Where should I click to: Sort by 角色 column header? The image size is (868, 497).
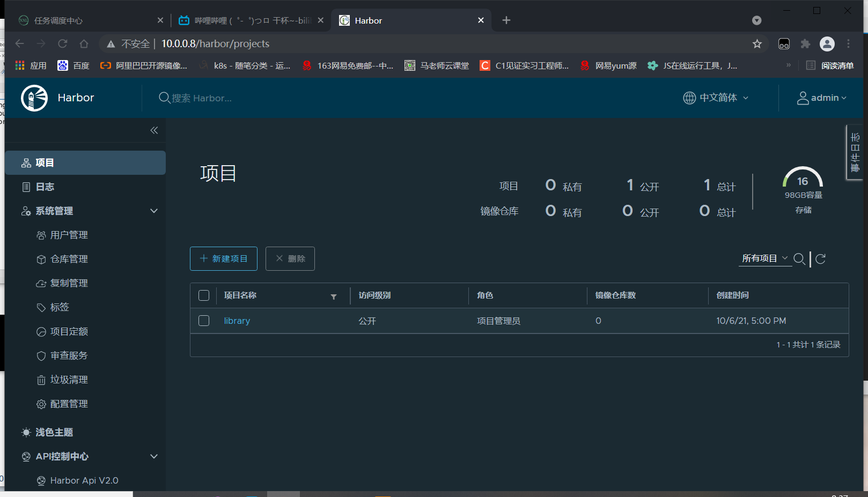485,295
